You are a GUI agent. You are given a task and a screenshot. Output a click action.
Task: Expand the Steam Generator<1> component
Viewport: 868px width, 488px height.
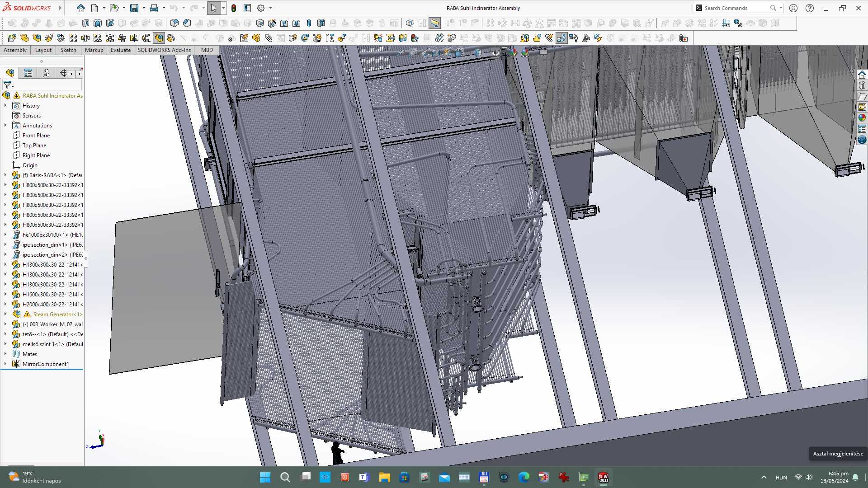(x=5, y=314)
